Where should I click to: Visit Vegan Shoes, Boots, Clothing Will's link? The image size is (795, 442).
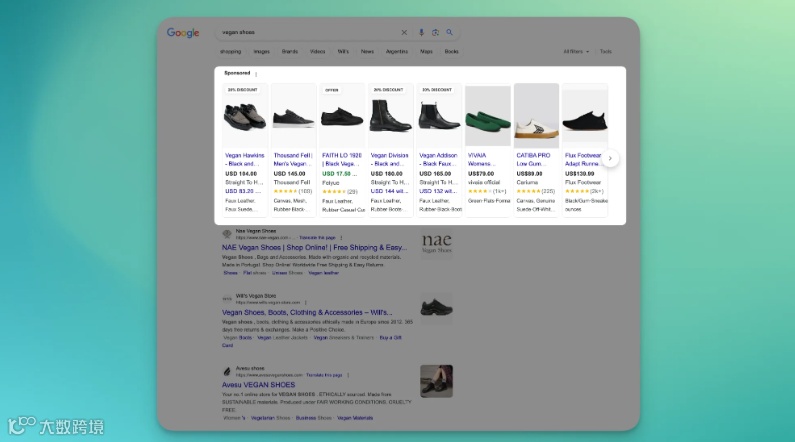pyautogui.click(x=307, y=313)
